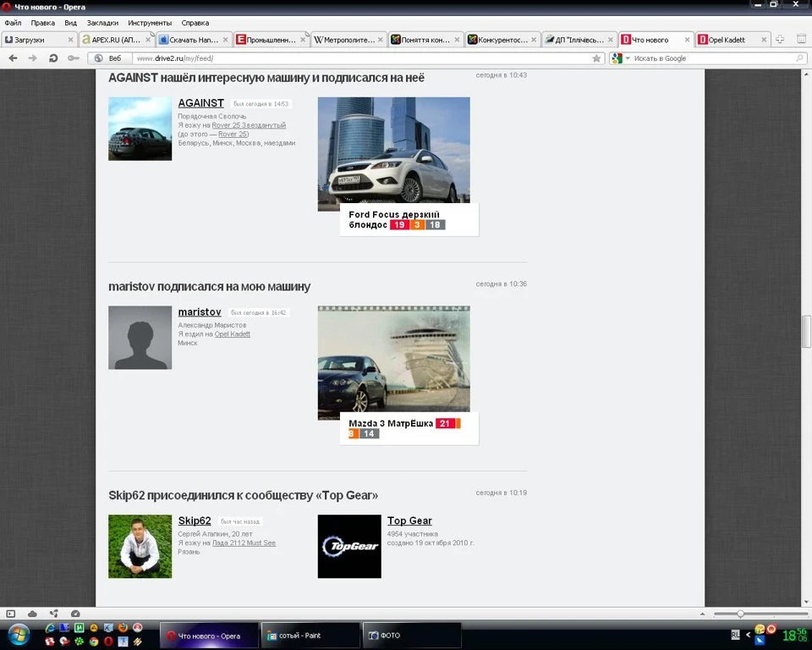This screenshot has width=812, height=650.
Task: Open the Mazda 3 МатрЁшка caption
Action: pos(391,423)
